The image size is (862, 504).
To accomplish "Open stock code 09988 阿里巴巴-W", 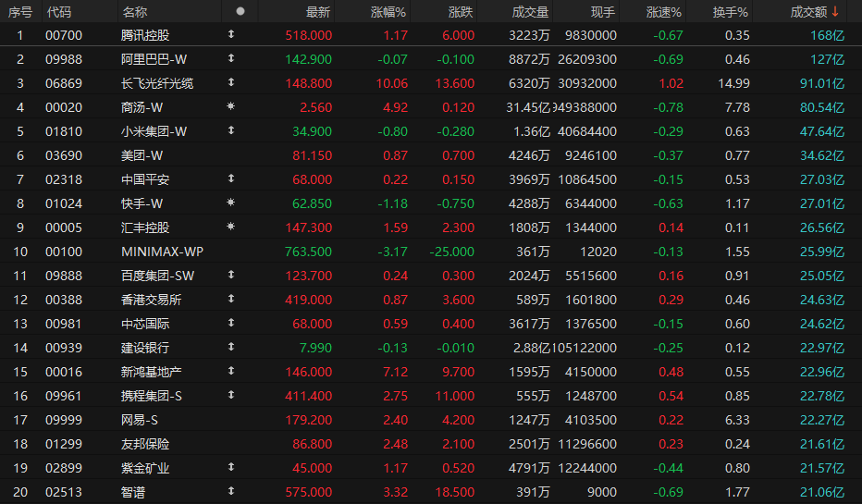I will click(63, 59).
